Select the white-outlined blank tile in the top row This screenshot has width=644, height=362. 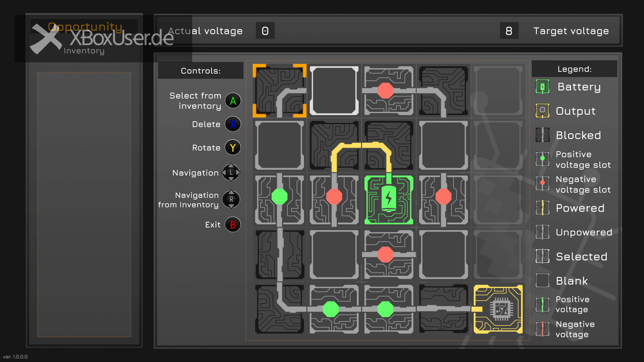click(x=334, y=90)
